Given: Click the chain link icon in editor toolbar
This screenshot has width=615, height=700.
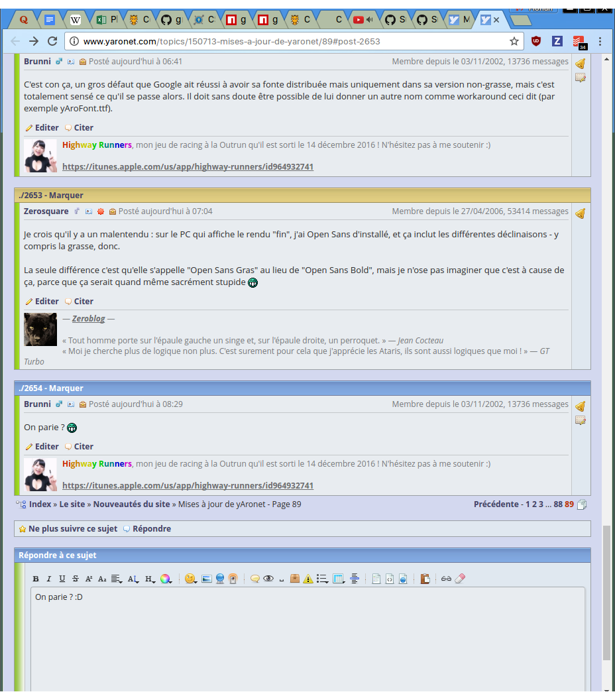Looking at the screenshot, I should click(446, 579).
